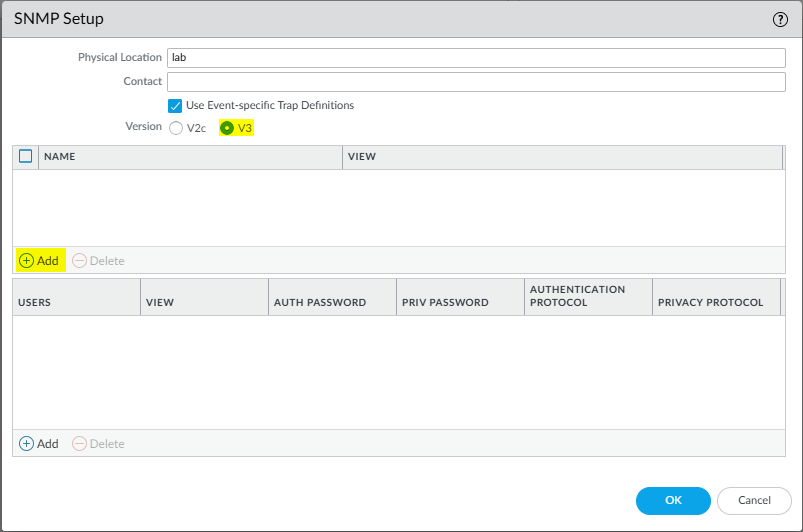803x532 pixels.
Task: Click Add under the views table
Action: tap(39, 261)
